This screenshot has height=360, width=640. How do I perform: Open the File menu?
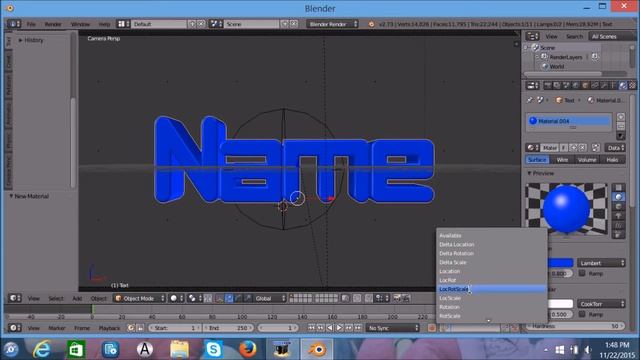click(x=31, y=24)
